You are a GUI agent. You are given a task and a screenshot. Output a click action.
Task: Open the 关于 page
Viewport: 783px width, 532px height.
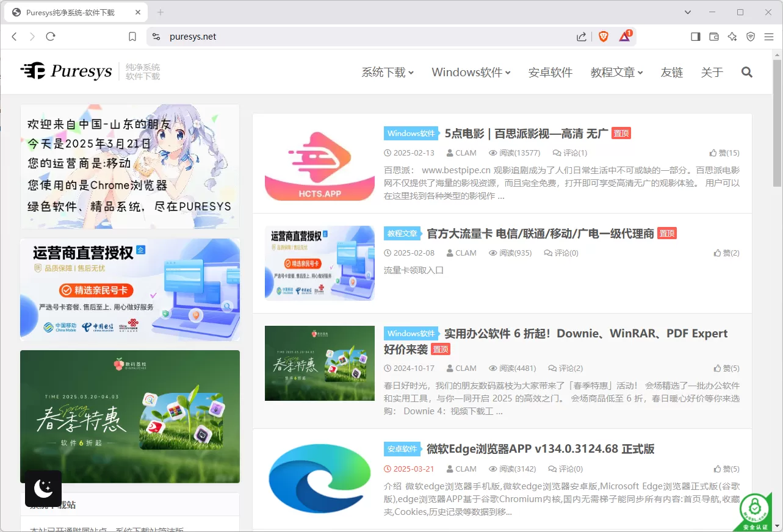712,72
